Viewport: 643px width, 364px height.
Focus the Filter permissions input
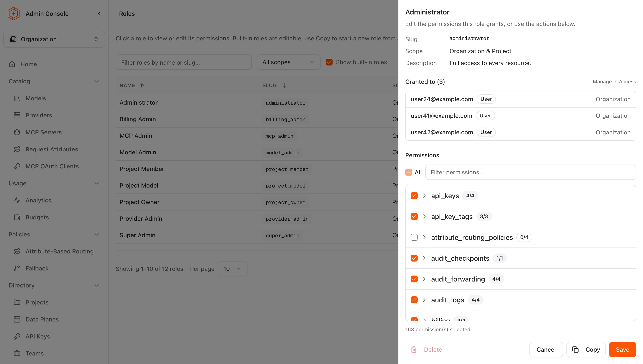531,172
